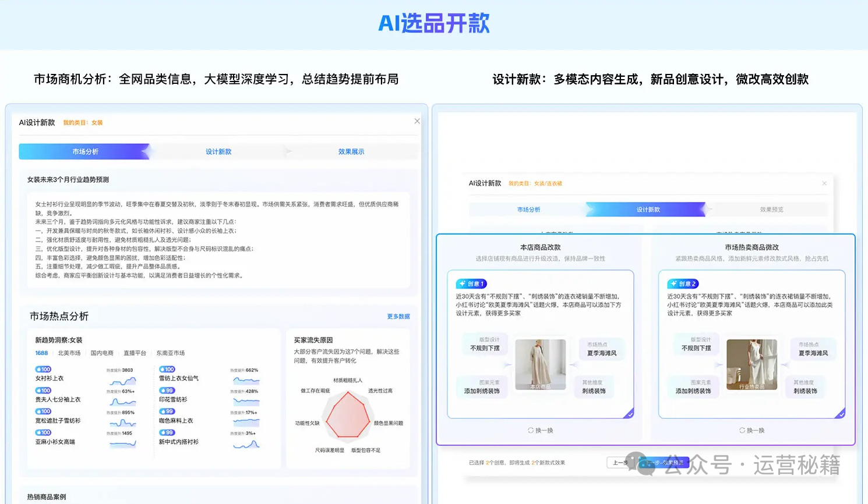Image resolution: width=868 pixels, height=504 pixels.
Task: Click the 上一步 button
Action: coord(620,463)
